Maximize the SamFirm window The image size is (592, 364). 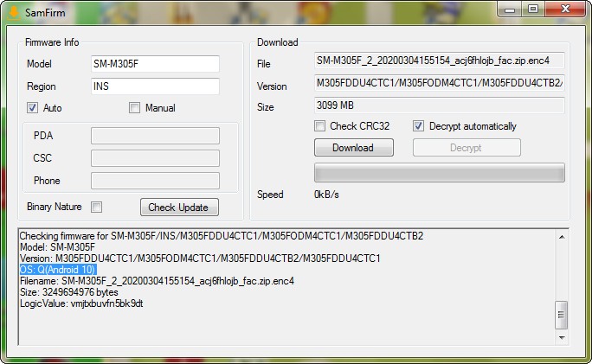533,9
